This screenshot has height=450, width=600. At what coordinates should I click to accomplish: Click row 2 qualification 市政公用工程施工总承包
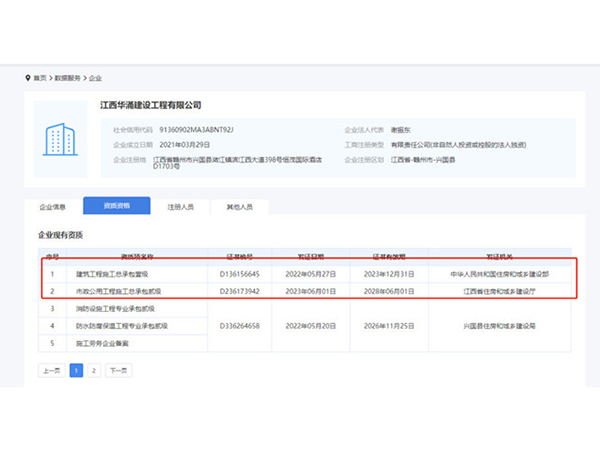point(118,291)
